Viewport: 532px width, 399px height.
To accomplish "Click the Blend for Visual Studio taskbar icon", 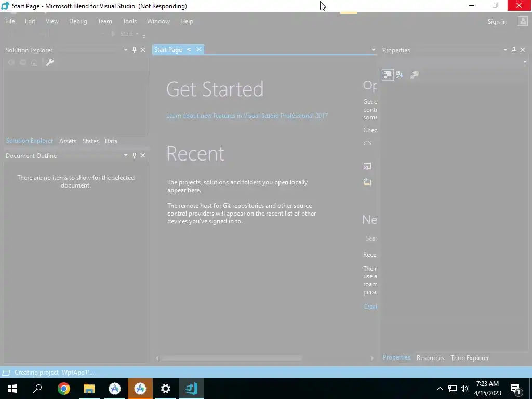I will pyautogui.click(x=191, y=388).
